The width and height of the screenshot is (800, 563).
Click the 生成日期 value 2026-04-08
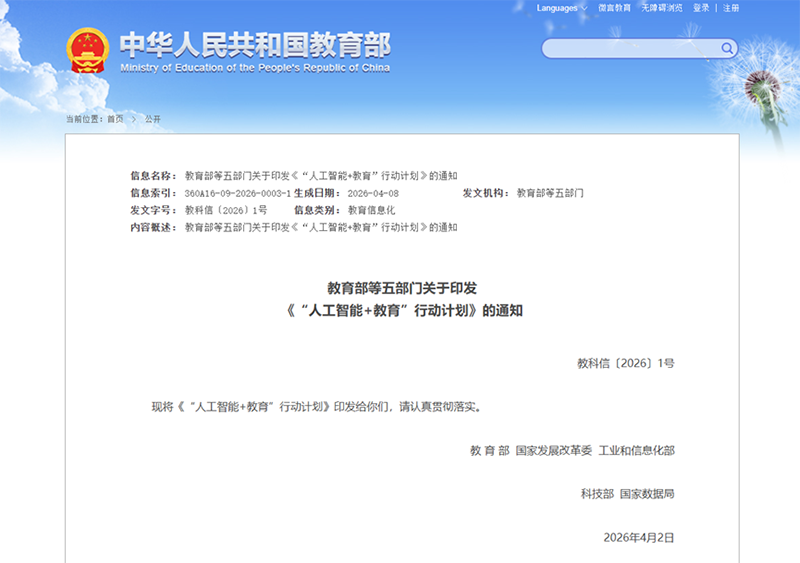373,193
